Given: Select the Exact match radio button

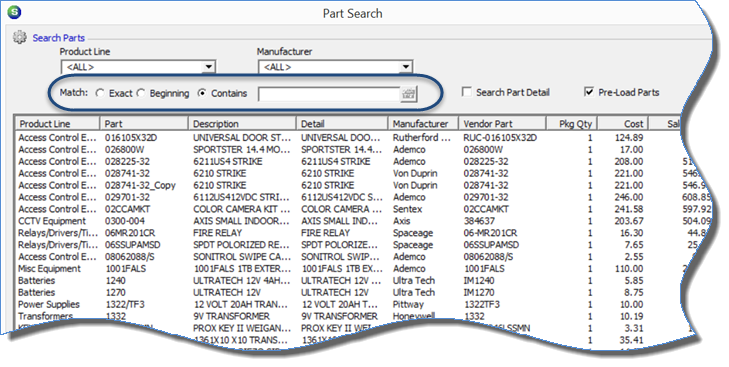Looking at the screenshot, I should pyautogui.click(x=100, y=93).
